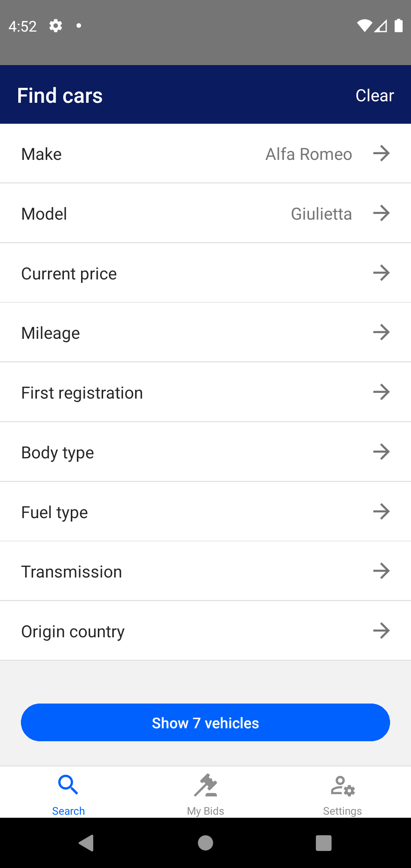Tap the recent apps square button
Screen dimensions: 411x868
coord(323,843)
